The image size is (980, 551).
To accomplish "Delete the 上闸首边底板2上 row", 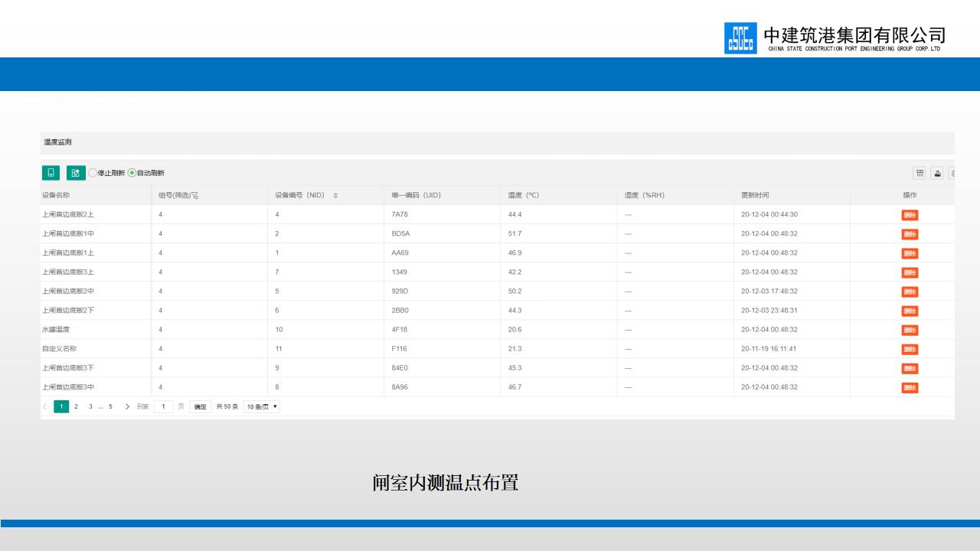I will [x=909, y=215].
